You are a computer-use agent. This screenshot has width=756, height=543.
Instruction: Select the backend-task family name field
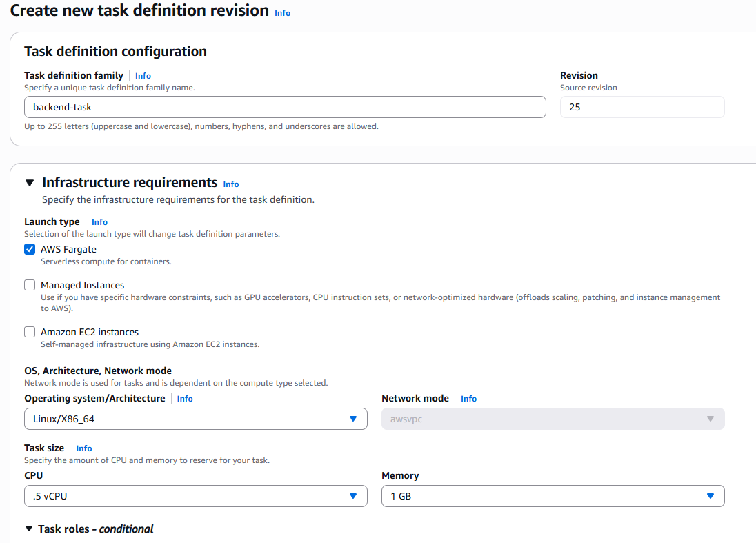coord(285,107)
